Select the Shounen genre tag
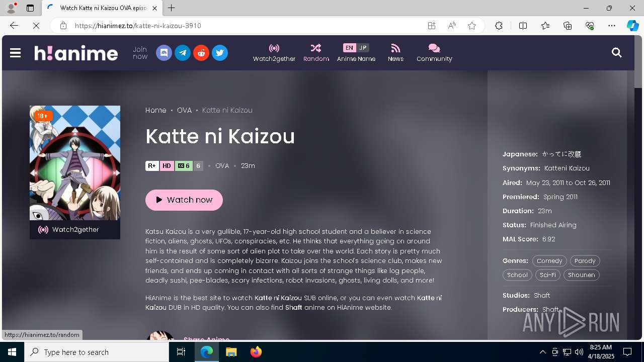Image resolution: width=644 pixels, height=362 pixels. [582, 275]
